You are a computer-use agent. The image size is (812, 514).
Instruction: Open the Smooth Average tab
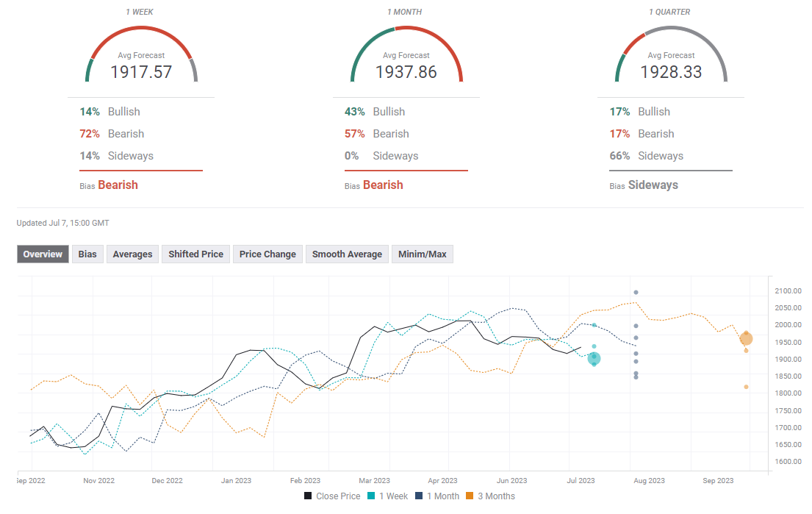pos(347,254)
